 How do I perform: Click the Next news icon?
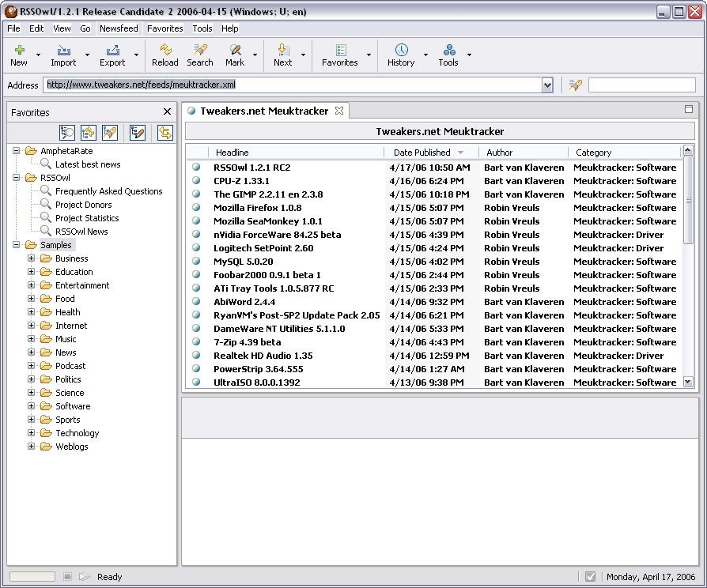[x=282, y=51]
